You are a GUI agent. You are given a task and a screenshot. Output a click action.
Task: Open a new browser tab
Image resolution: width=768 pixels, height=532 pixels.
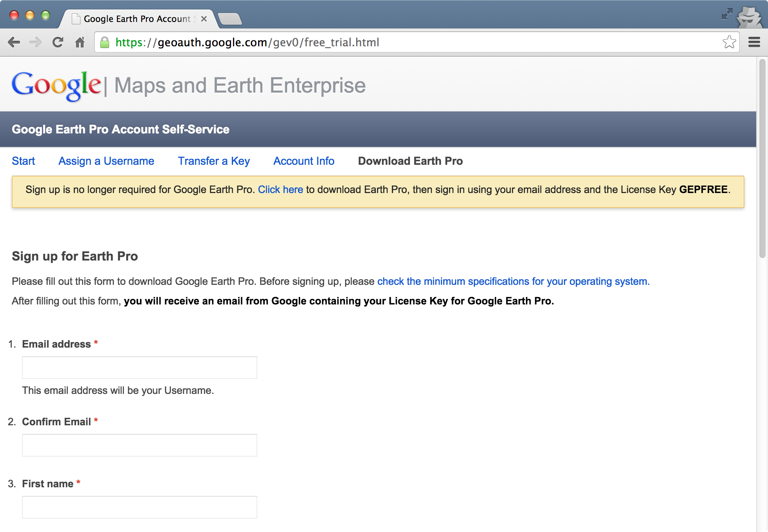pos(230,19)
